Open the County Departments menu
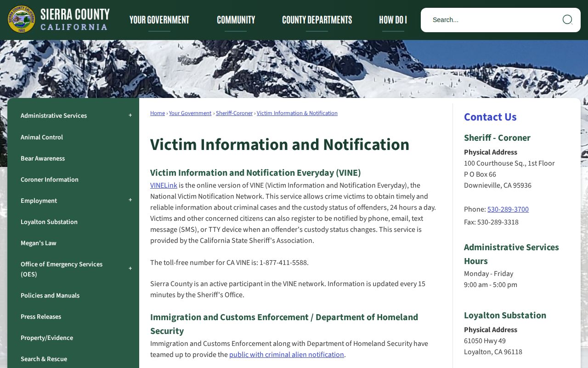 pyautogui.click(x=317, y=20)
